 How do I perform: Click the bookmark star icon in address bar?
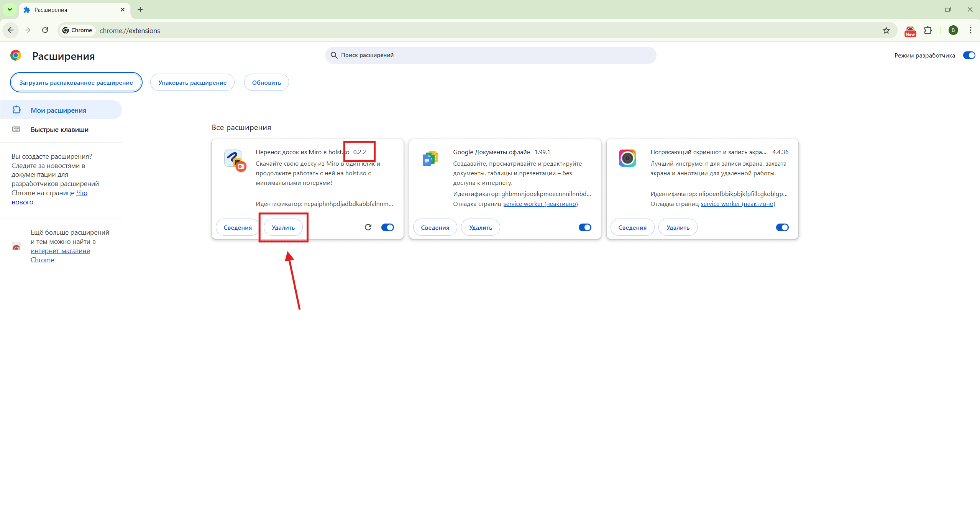click(x=886, y=31)
